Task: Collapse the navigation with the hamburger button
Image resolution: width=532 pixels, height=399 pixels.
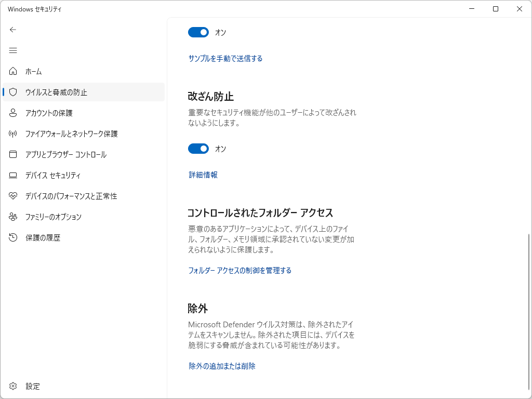Action: [13, 50]
